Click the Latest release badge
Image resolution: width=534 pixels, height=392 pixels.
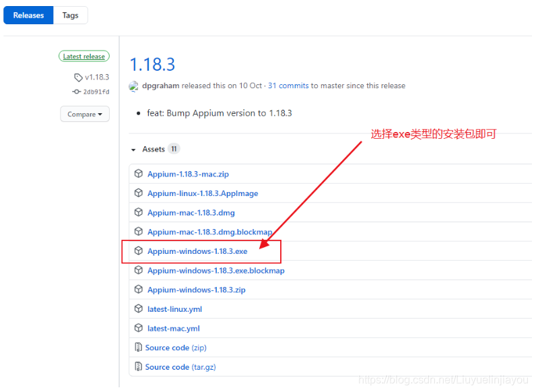[84, 56]
